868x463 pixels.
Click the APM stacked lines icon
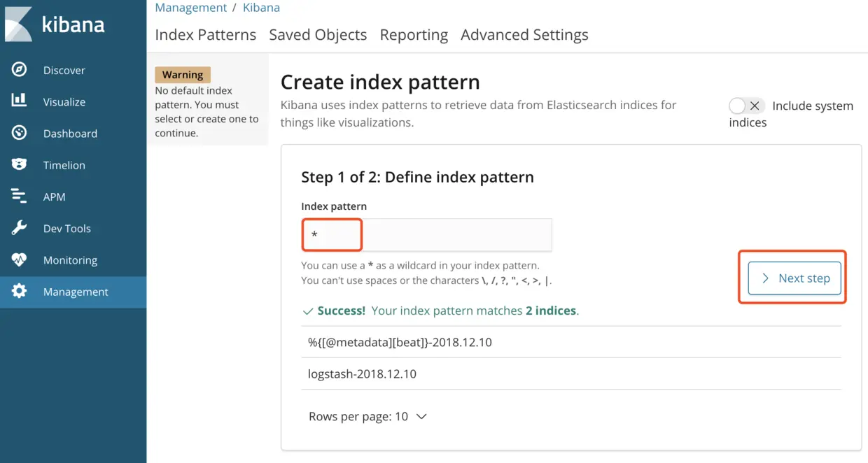click(x=20, y=197)
